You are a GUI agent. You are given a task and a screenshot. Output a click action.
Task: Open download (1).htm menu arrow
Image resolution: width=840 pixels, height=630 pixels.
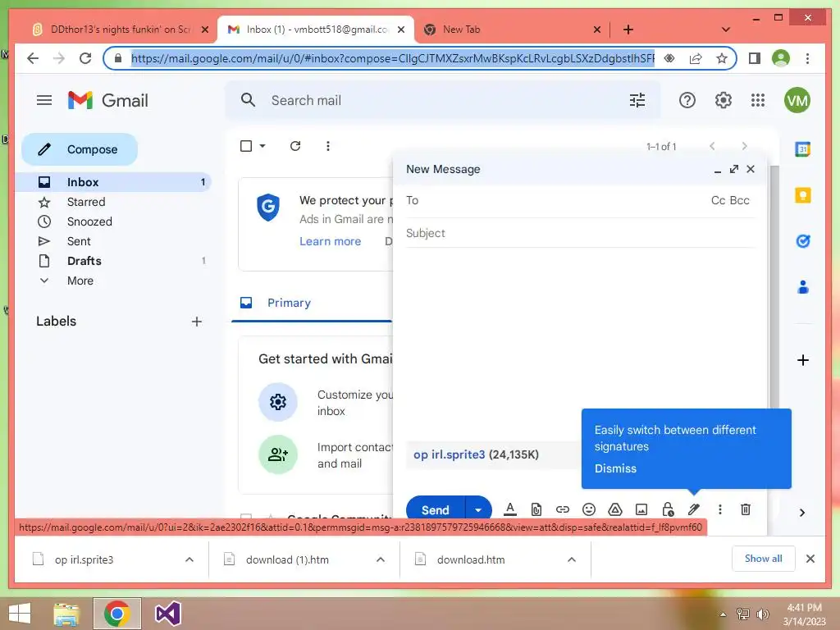click(381, 559)
